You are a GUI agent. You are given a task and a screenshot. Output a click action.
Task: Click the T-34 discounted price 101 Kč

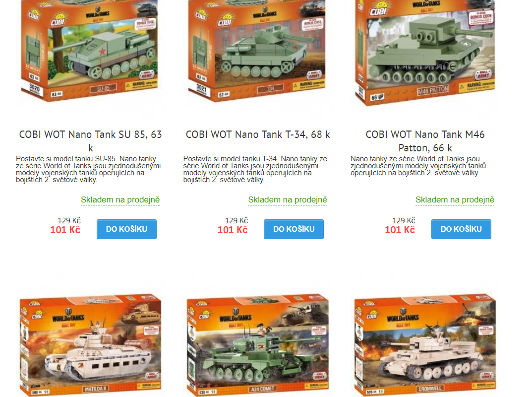pyautogui.click(x=233, y=230)
